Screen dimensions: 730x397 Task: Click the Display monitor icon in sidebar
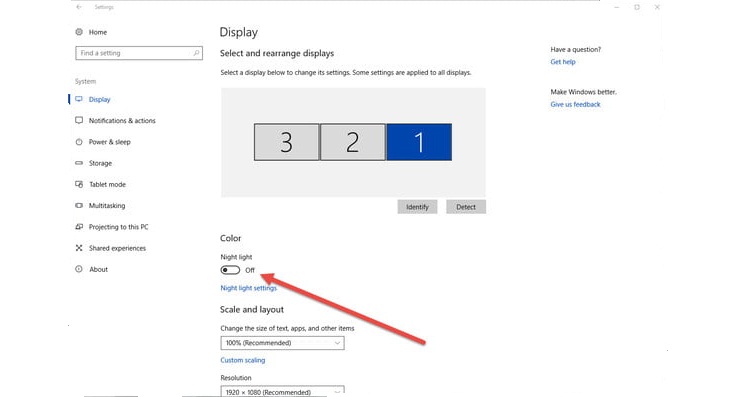(x=79, y=99)
